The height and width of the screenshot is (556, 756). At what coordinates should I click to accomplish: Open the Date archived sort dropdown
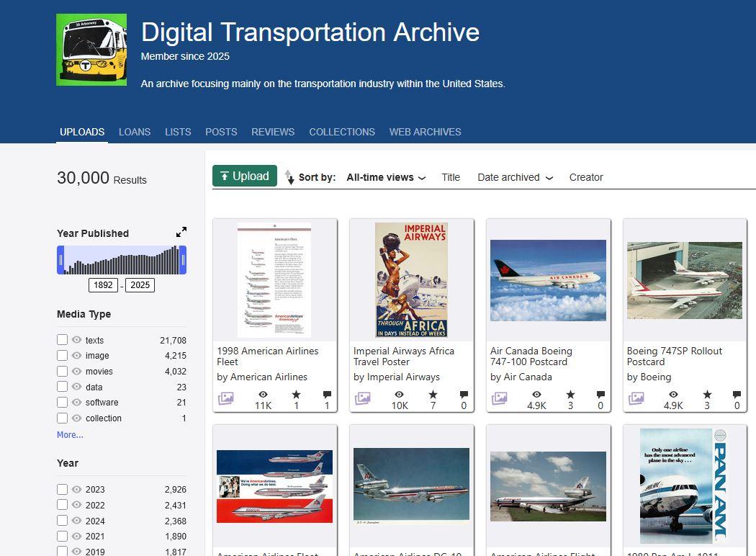pos(516,177)
